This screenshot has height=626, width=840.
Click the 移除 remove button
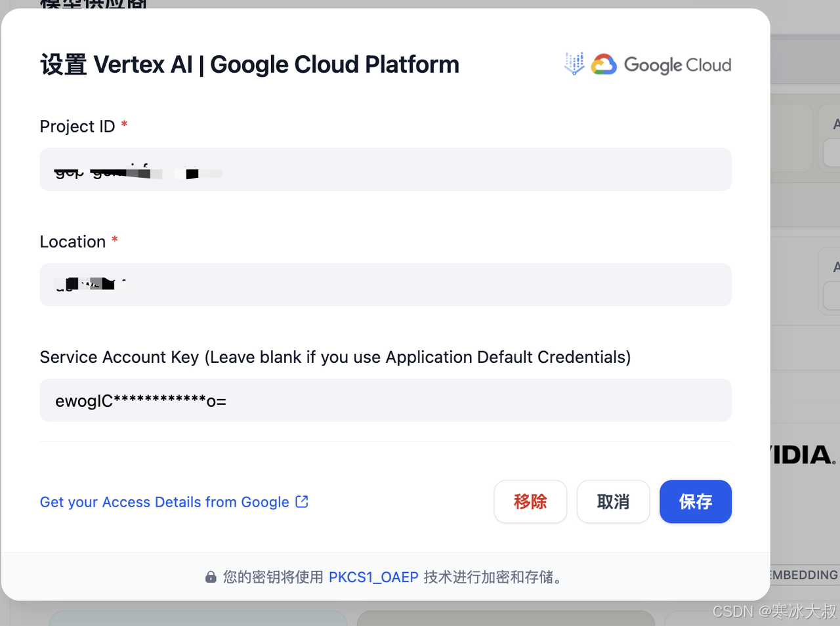(x=530, y=502)
